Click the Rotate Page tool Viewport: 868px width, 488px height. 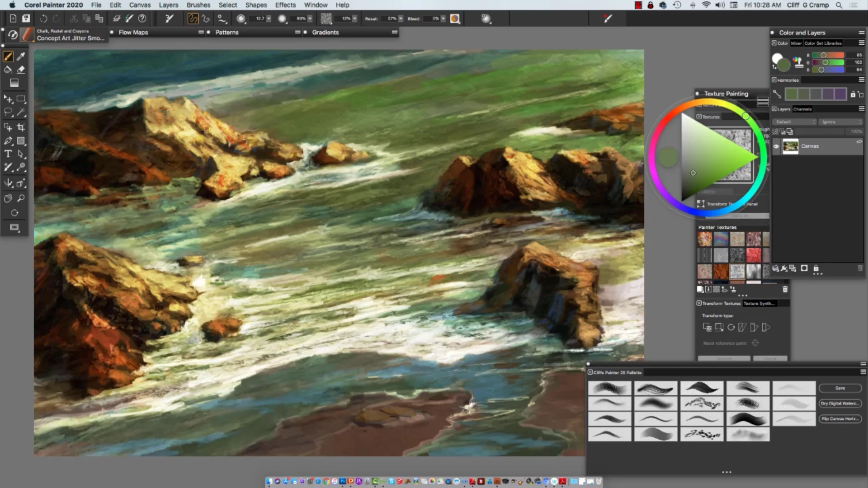(x=14, y=213)
